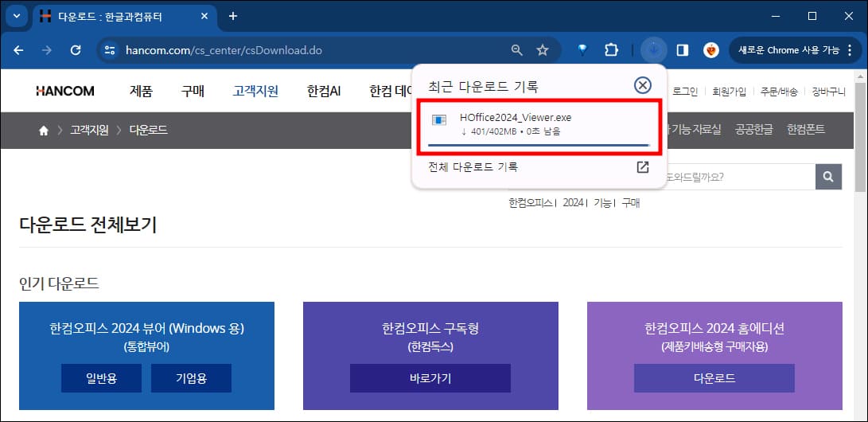Open the 공공한글 submenu tab

[754, 130]
